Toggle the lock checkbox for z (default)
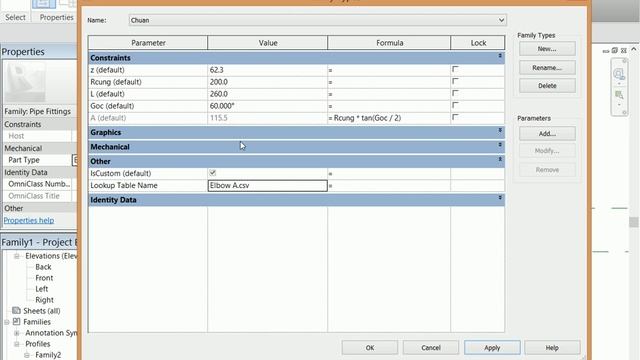 pos(456,69)
